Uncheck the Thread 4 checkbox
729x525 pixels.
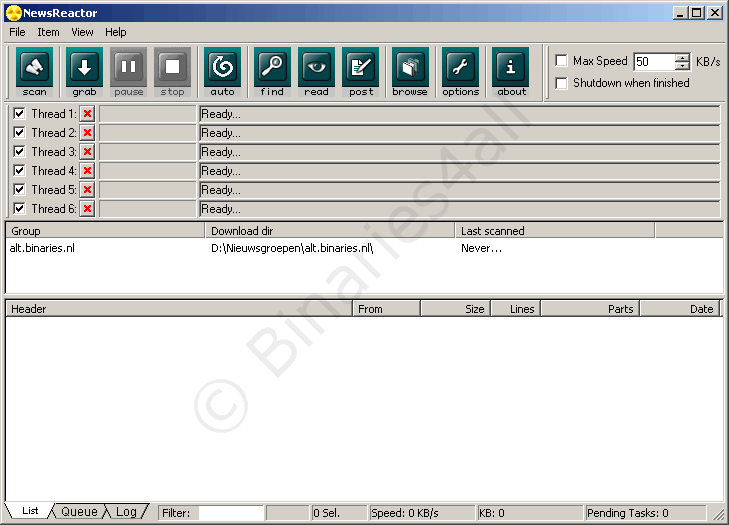[19, 171]
